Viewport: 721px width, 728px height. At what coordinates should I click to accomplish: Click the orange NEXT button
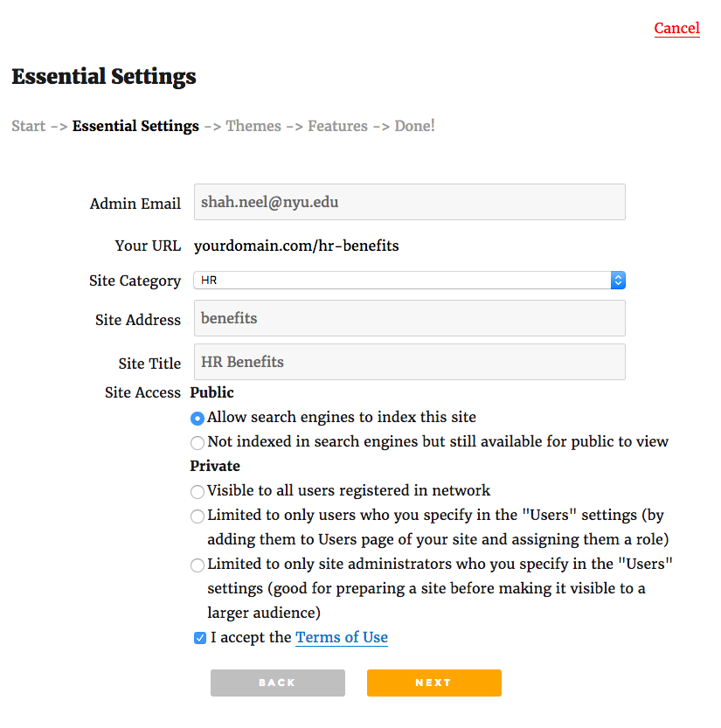click(434, 683)
